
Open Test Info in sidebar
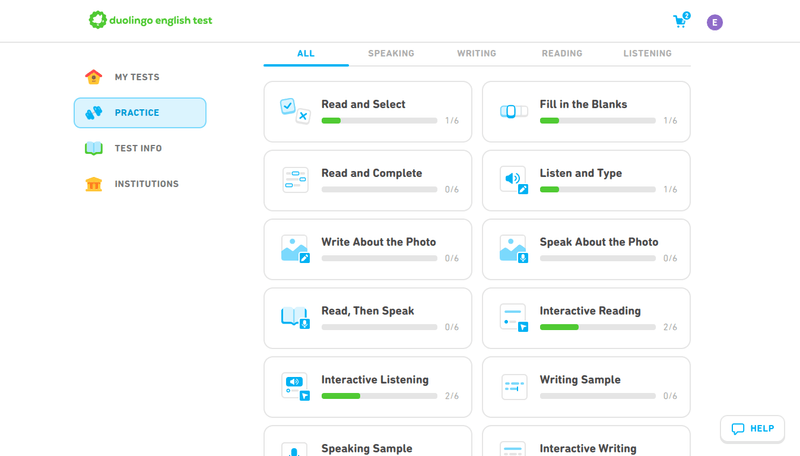140,148
